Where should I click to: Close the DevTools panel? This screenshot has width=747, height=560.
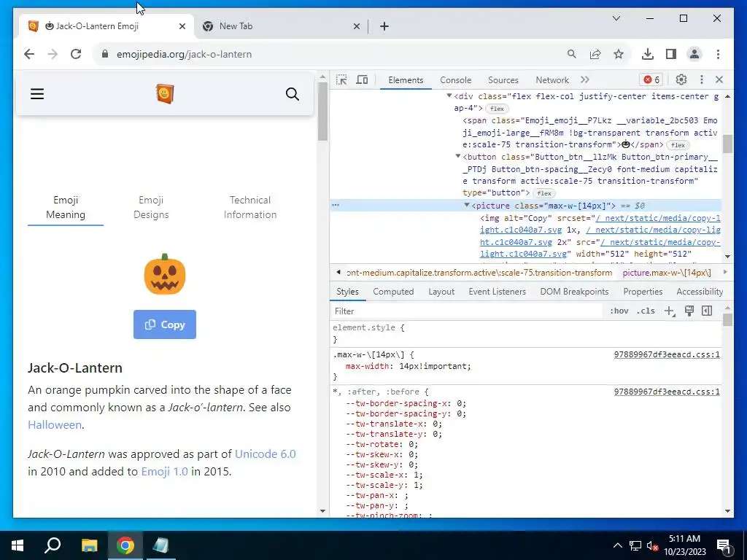click(719, 79)
